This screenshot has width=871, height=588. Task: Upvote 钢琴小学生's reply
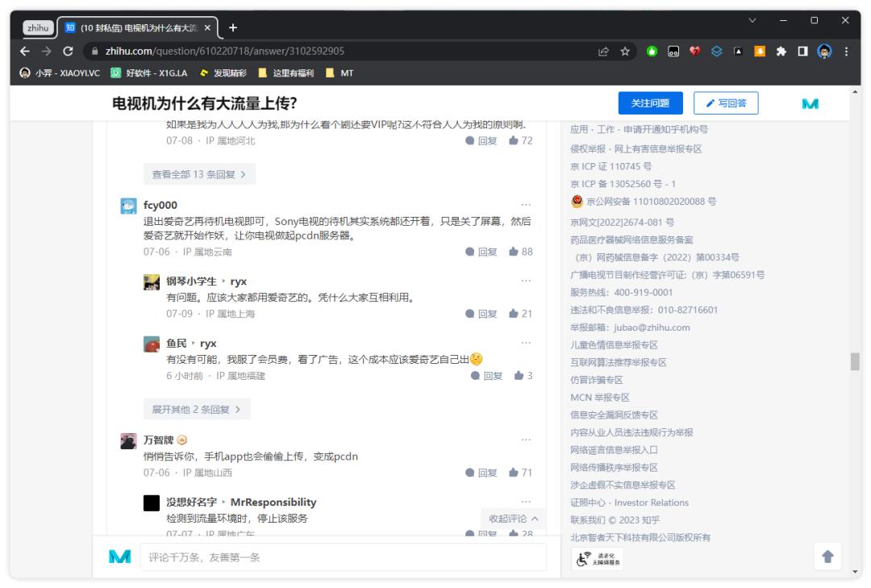coord(512,315)
